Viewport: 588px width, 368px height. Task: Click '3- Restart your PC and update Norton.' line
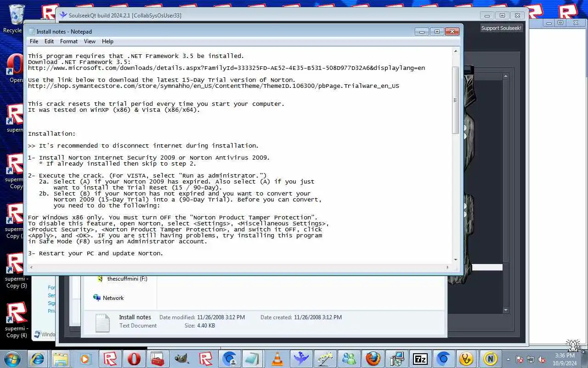96,253
